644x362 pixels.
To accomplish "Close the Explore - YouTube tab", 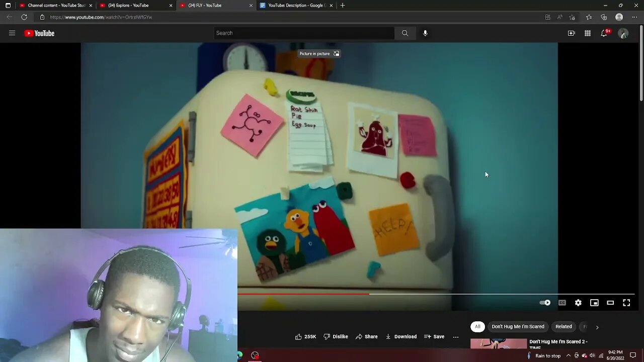I will [x=171, y=6].
